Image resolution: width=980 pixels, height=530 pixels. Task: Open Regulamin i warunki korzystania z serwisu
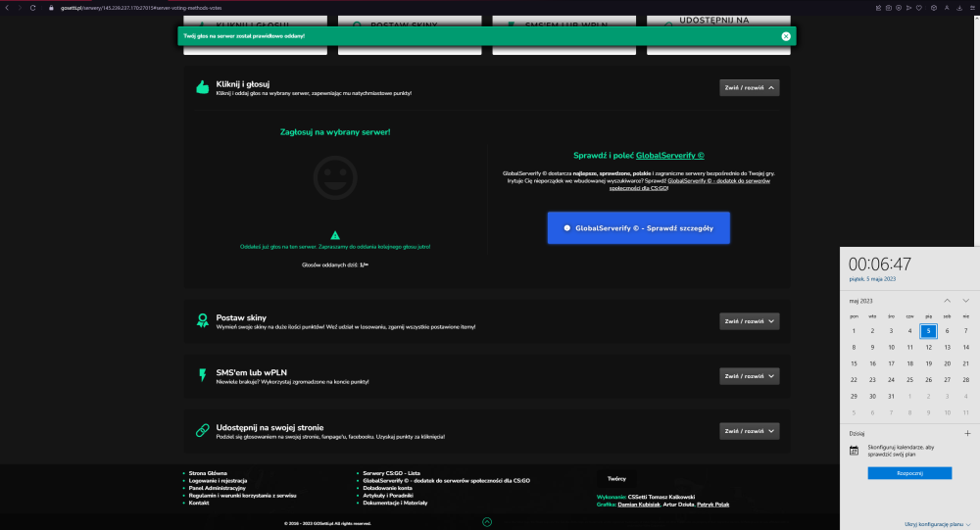[242, 496]
